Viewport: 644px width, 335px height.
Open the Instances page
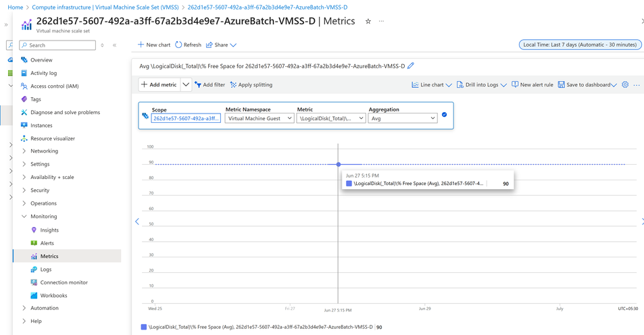pos(41,126)
